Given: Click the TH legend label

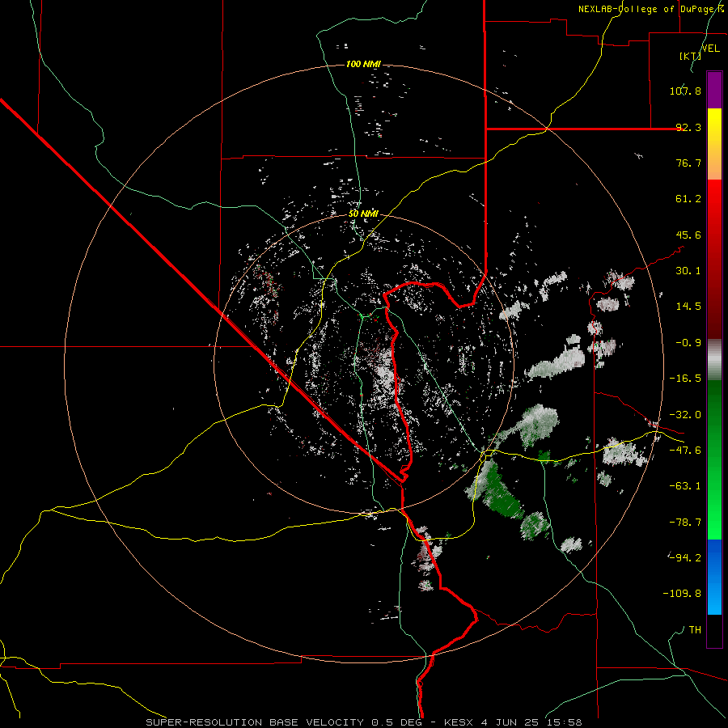Looking at the screenshot, I should [695, 630].
